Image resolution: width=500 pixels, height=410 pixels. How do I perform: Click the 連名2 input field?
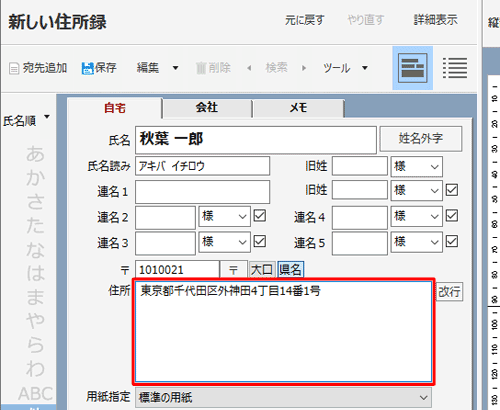(165, 217)
